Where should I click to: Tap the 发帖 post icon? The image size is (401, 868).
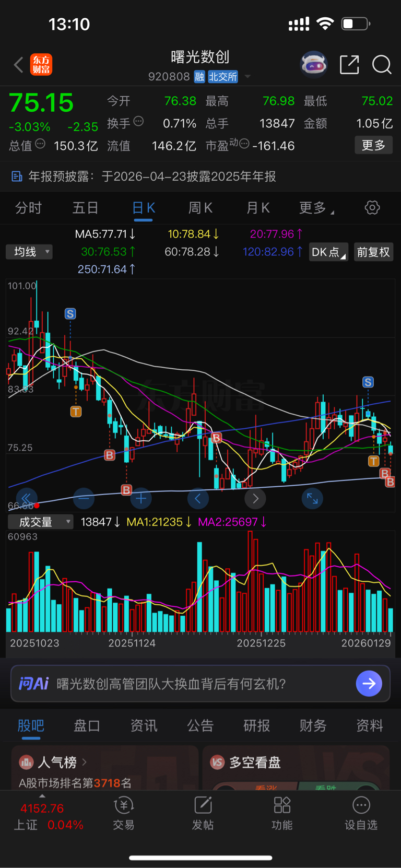(203, 805)
